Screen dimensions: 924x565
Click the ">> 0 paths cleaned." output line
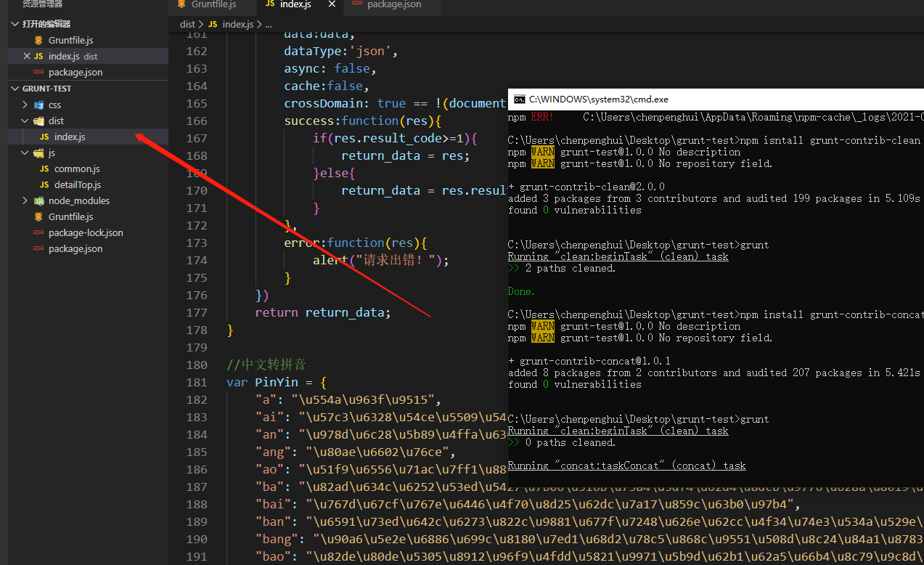(562, 442)
